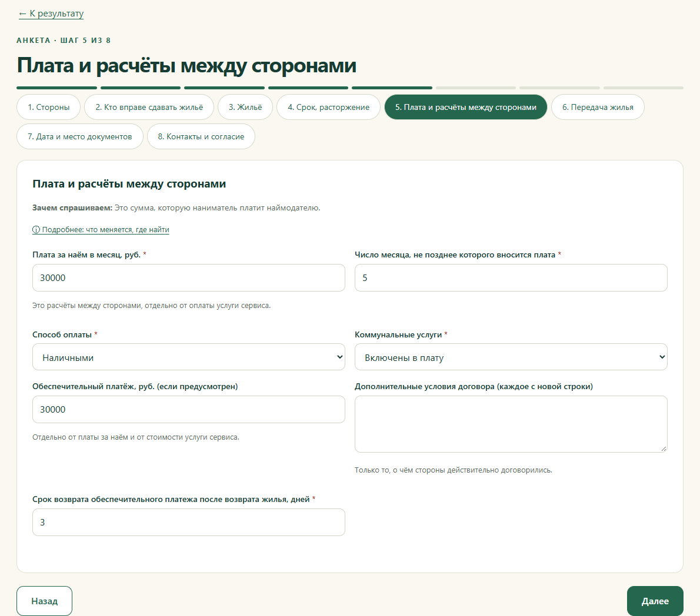Click hint "Это расчёты между сторонами, отдельно от оплаты услуги сервиса."
Screen dimensions: 700x616
(151, 306)
